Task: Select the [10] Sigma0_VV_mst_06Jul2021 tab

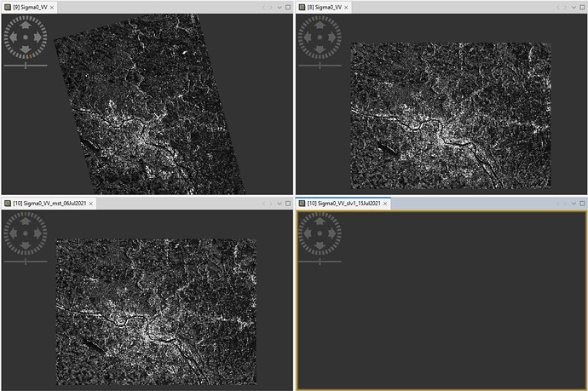Action: coord(47,204)
